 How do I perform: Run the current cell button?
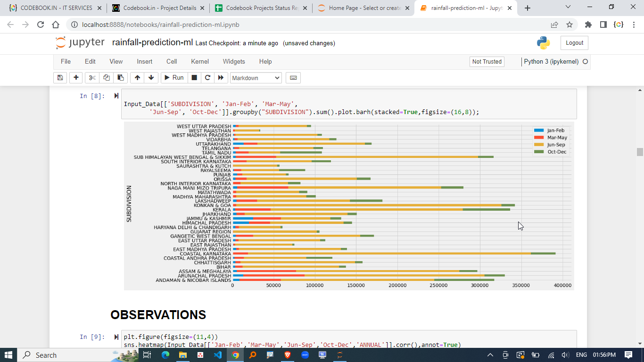click(174, 78)
